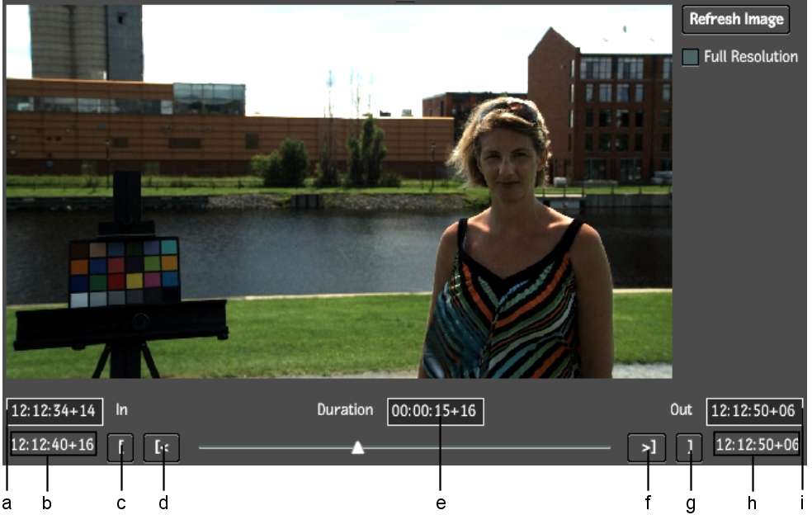
Task: Click the In label text
Action: pyautogui.click(x=121, y=410)
